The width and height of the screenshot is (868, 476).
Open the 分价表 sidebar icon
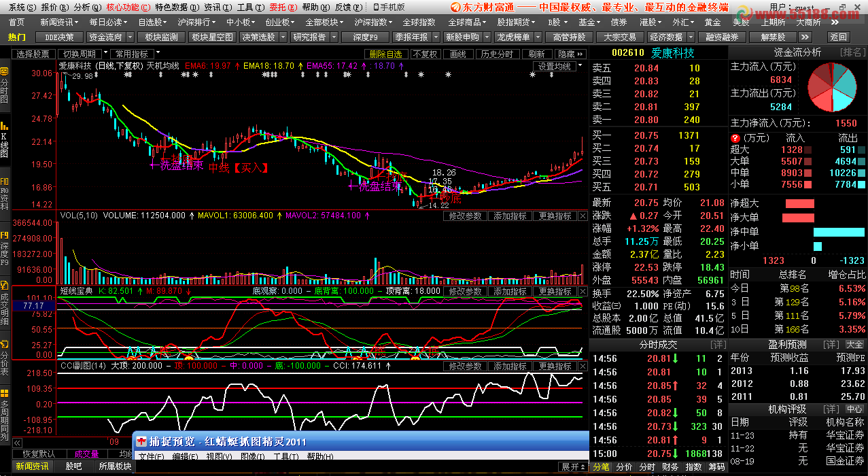pyautogui.click(x=4, y=358)
